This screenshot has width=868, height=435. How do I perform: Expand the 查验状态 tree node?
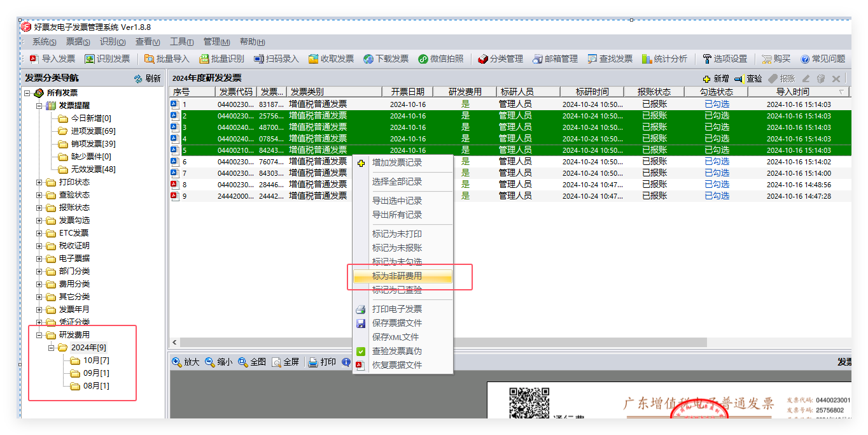click(x=39, y=195)
